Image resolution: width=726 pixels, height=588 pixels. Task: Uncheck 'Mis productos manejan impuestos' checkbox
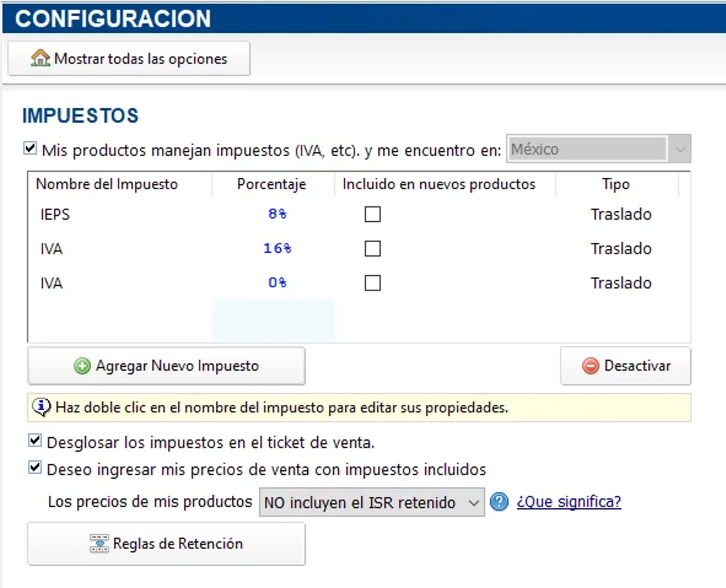pyautogui.click(x=30, y=149)
